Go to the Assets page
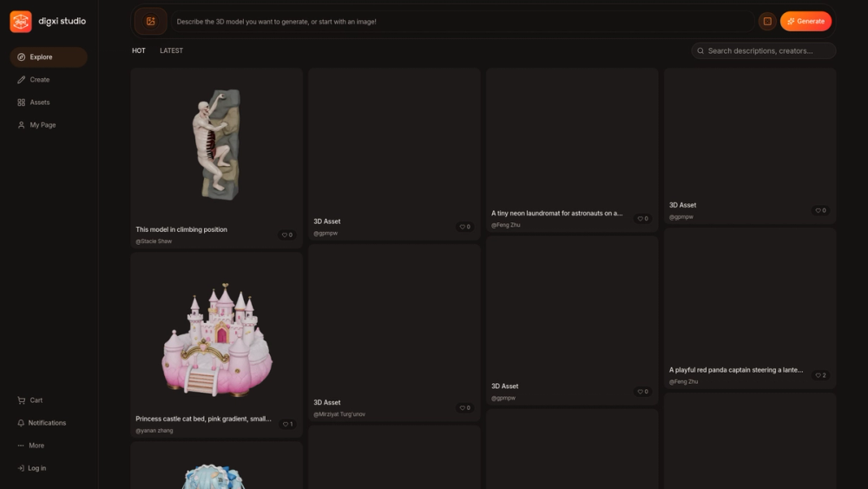The height and width of the screenshot is (489, 868). pos(49,102)
